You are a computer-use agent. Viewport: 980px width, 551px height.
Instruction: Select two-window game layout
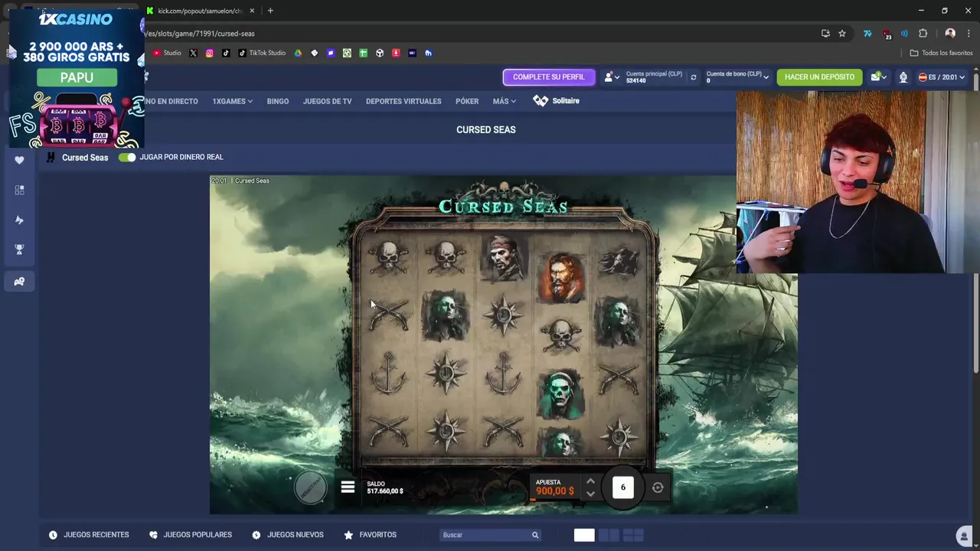609,535
